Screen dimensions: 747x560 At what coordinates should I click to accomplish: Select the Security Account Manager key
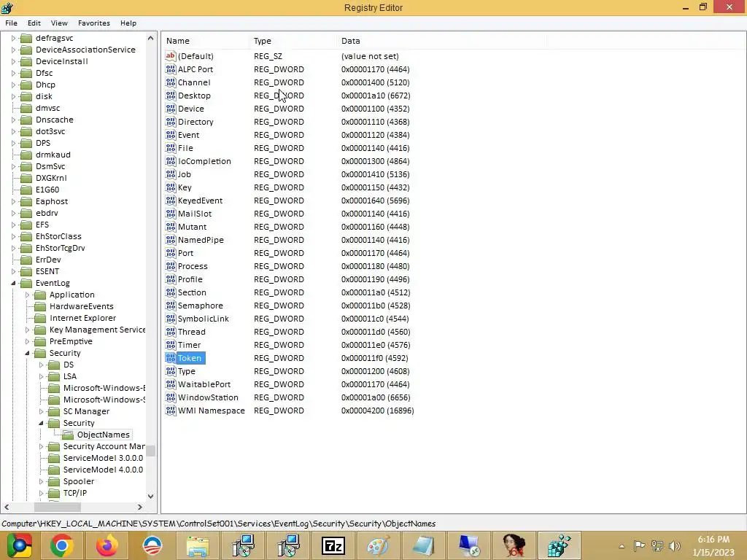[104, 446]
